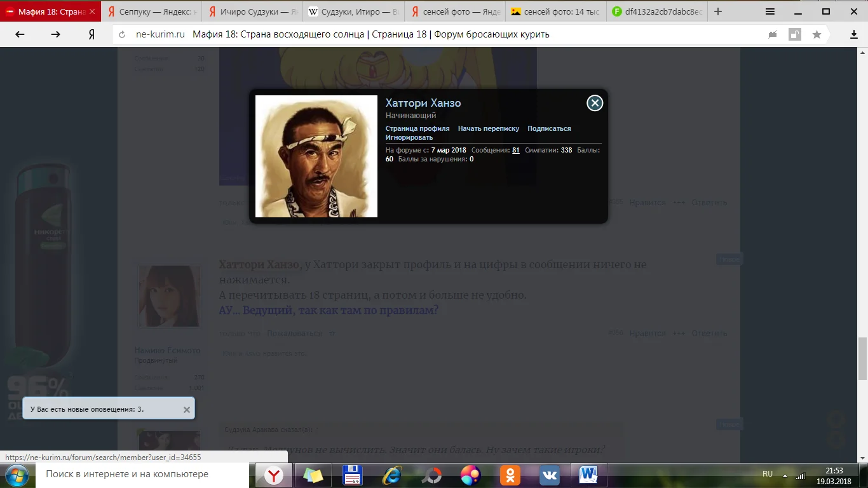
Task: Click the address bar page title
Action: 371,34
